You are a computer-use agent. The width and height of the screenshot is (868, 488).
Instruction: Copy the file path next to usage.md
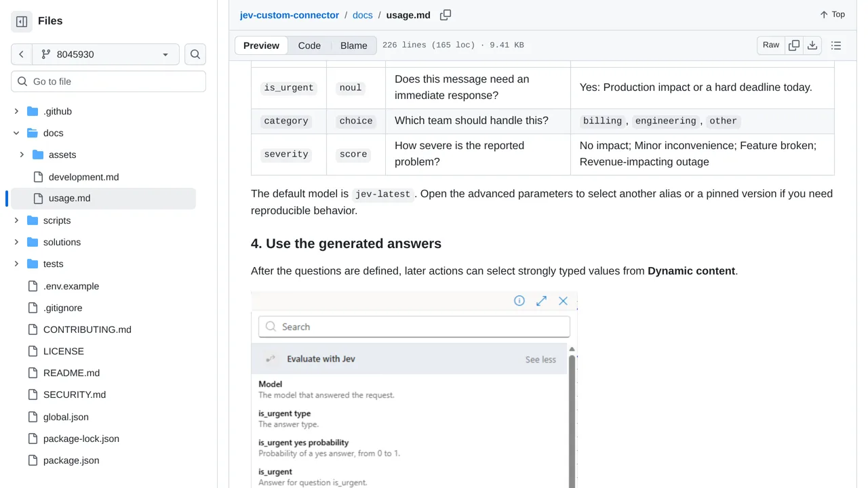(446, 15)
